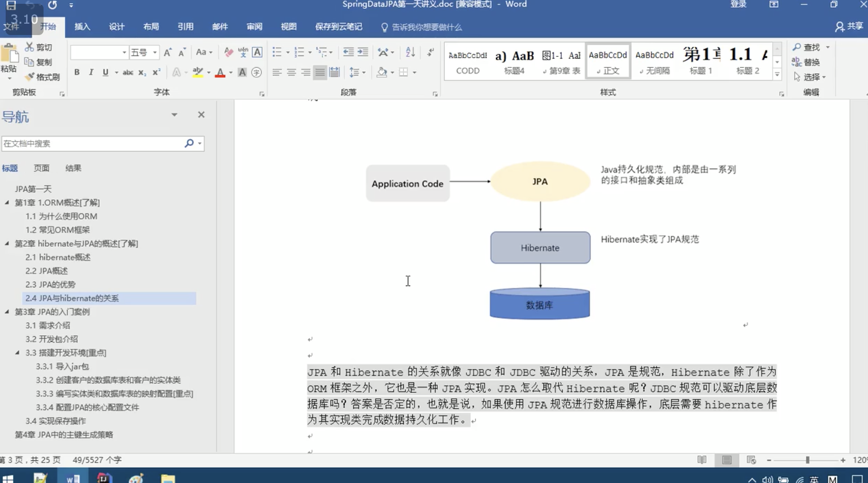This screenshot has width=868, height=483.
Task: Toggle underline formatting
Action: click(105, 72)
